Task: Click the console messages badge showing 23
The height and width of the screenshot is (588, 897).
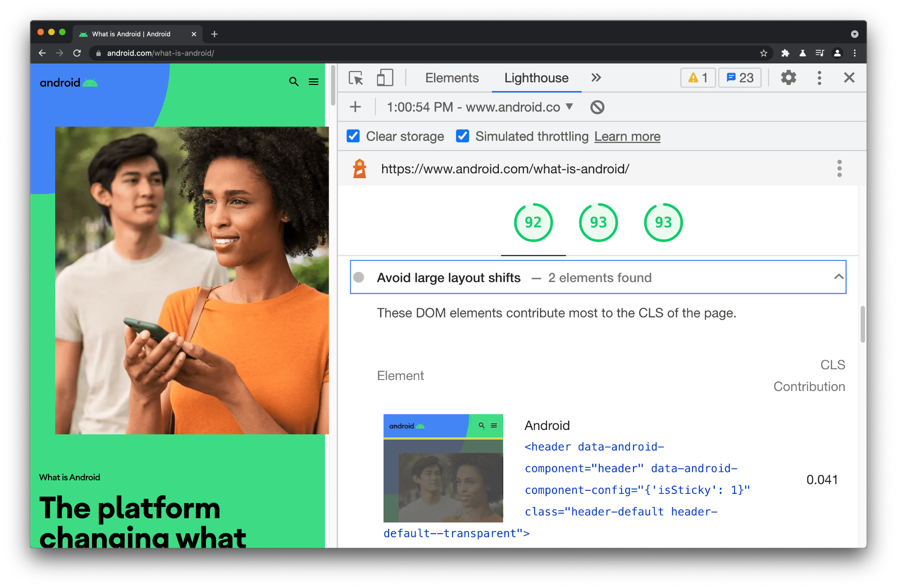Action: click(739, 78)
